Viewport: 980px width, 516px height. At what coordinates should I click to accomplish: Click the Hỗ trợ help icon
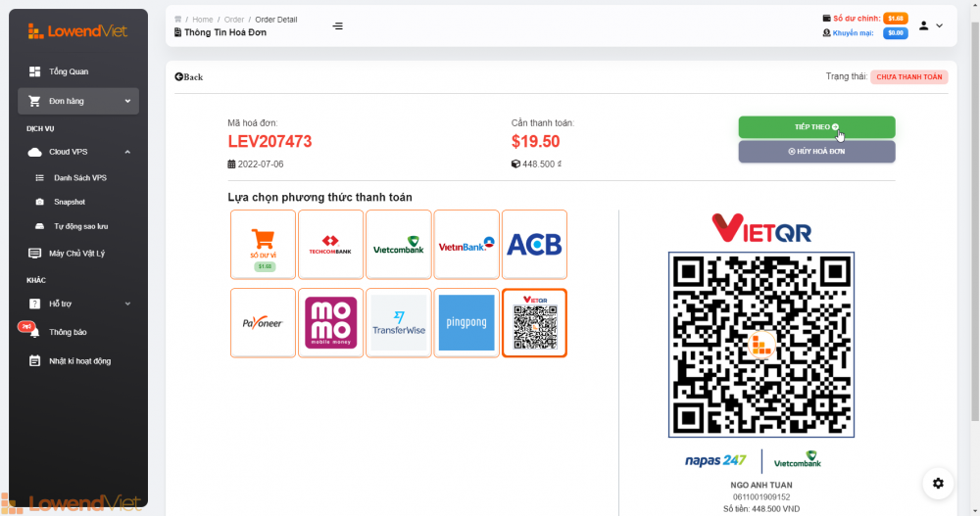pyautogui.click(x=34, y=304)
